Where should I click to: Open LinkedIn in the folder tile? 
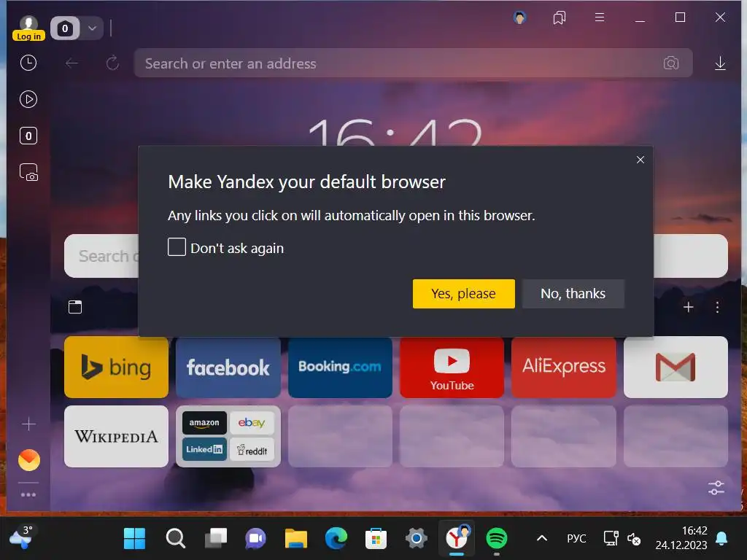click(x=204, y=449)
